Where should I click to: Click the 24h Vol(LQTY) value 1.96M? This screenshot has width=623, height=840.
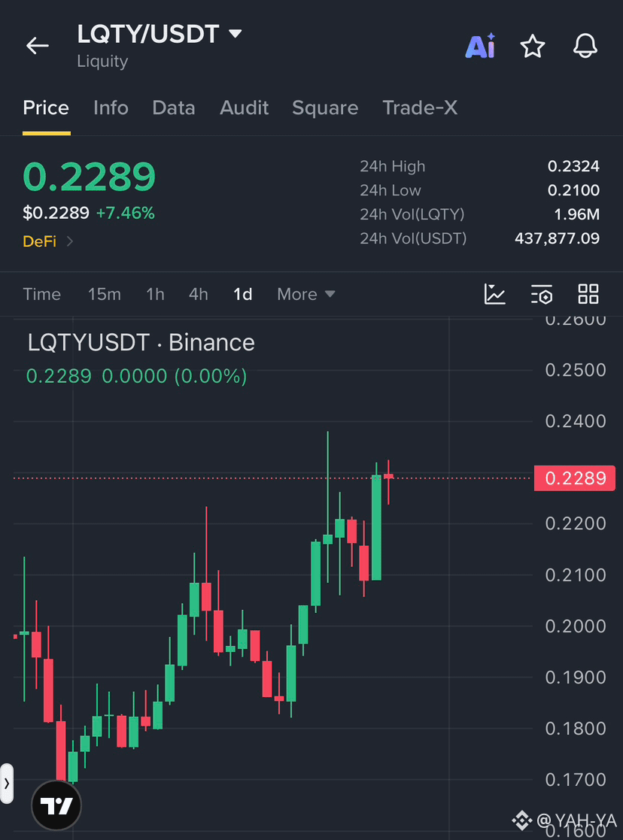pos(577,214)
